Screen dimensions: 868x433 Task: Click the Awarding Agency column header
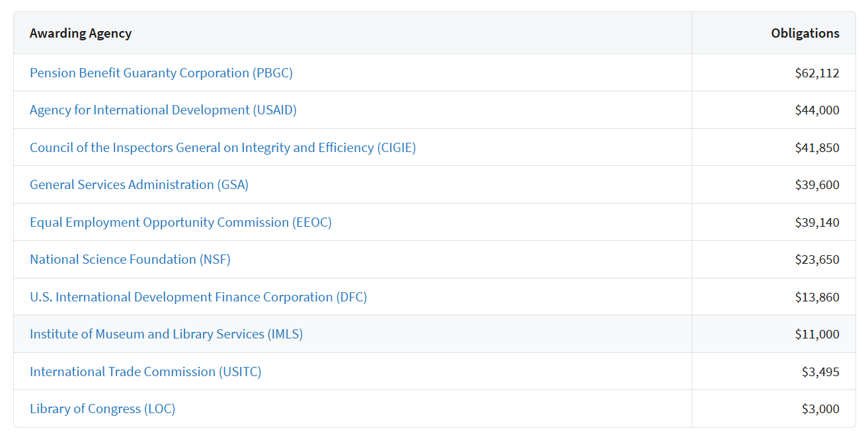(x=81, y=33)
